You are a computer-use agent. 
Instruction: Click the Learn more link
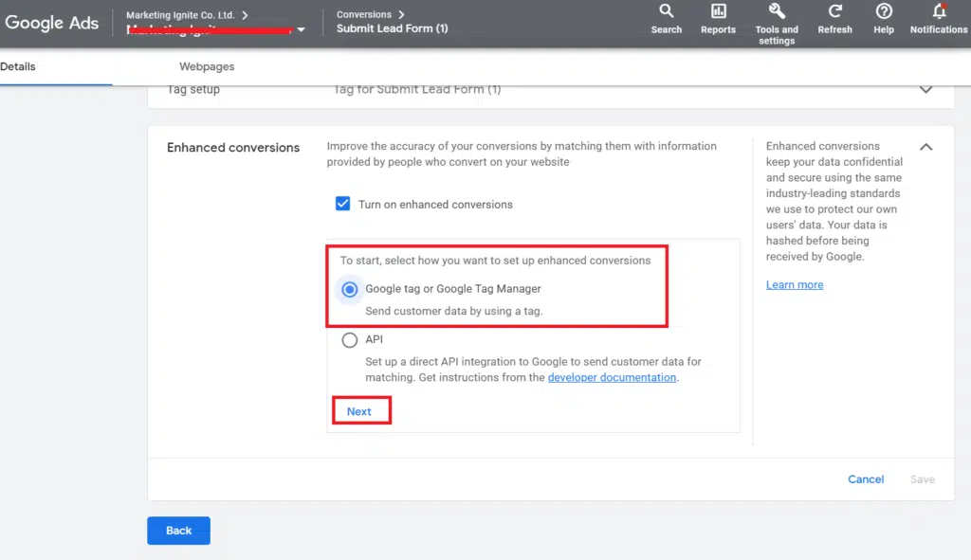tap(794, 285)
